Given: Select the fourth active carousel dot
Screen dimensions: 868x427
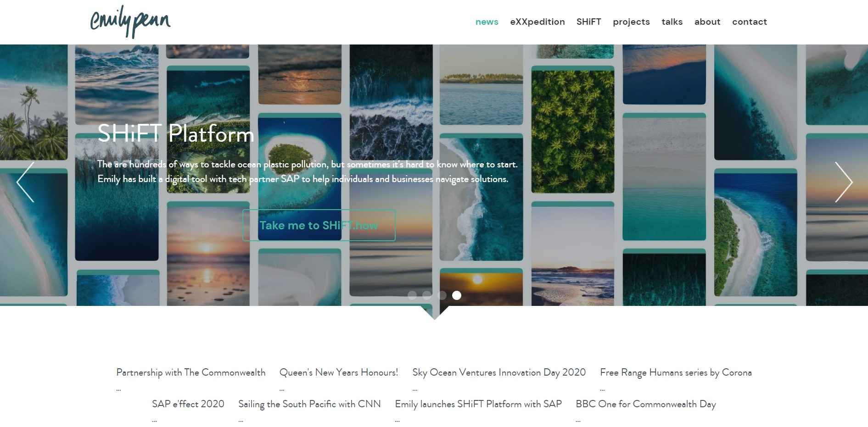Looking at the screenshot, I should pos(457,295).
